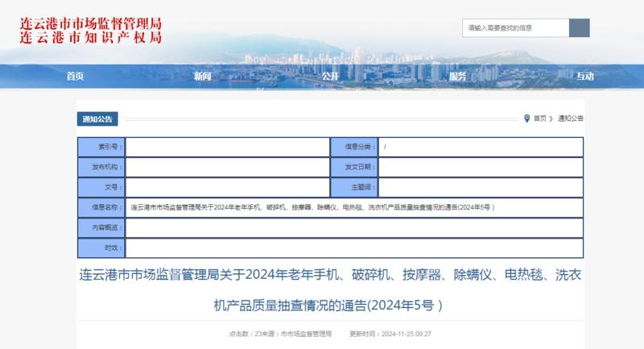Click the location pin icon in the breadcrumb
The width and height of the screenshot is (644, 349).
tap(527, 118)
